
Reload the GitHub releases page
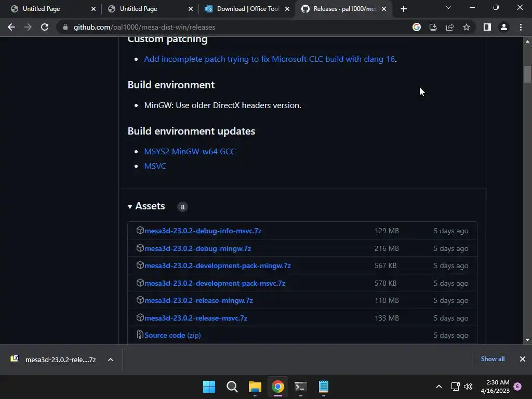pyautogui.click(x=45, y=27)
